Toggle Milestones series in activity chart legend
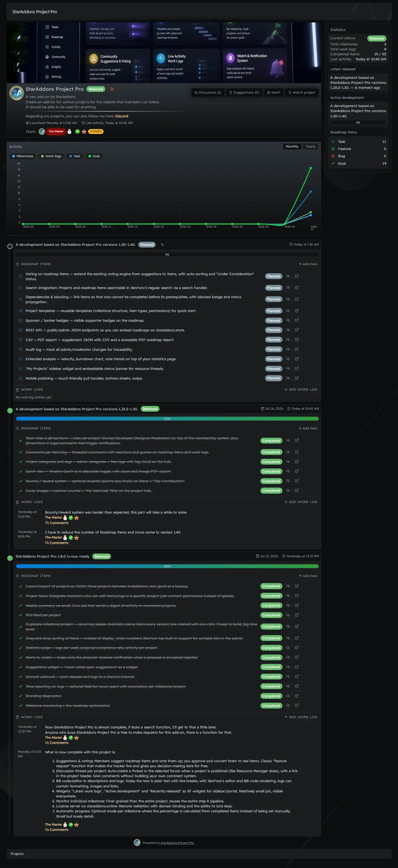The width and height of the screenshot is (398, 868). (x=23, y=156)
